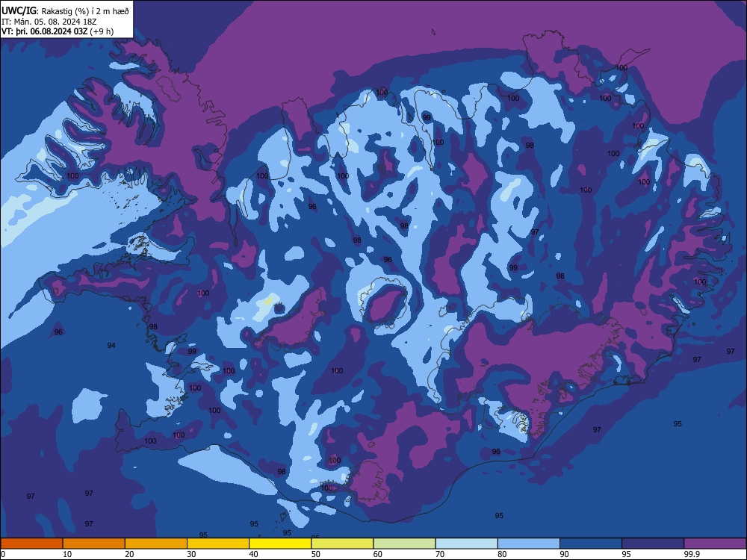Viewport: 747px width, 560px height.
Task: Click the light orange 20–30 legend swatch
Action: click(156, 544)
